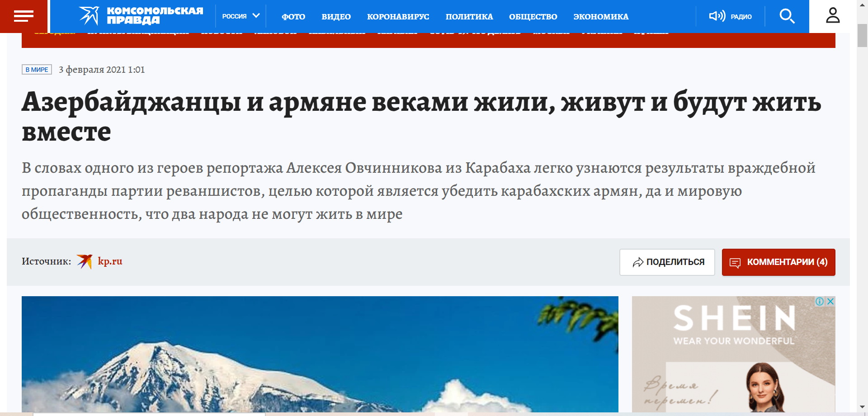868x416 pixels.
Task: Click the radio speaker icon
Action: click(717, 16)
